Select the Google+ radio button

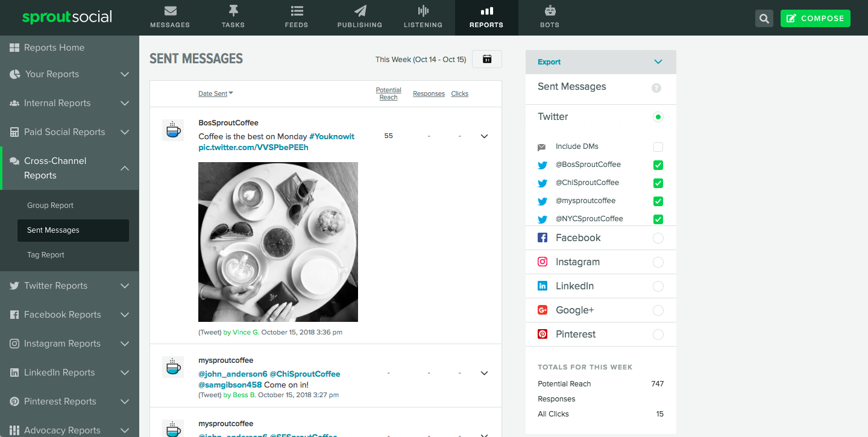[x=658, y=310]
